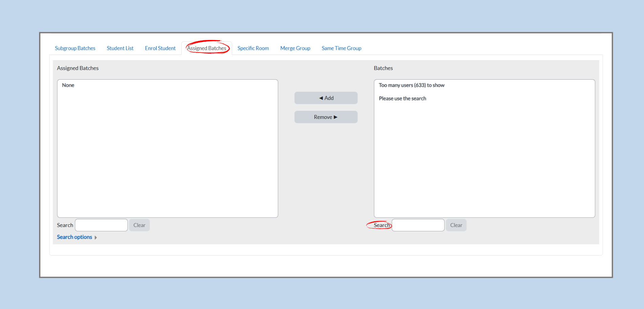Clear the Assigned Batches search field
This screenshot has height=309, width=644.
pyautogui.click(x=139, y=225)
